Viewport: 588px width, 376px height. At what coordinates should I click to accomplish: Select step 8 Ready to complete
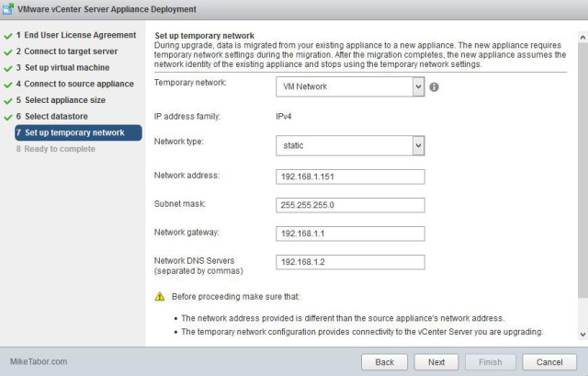(x=55, y=149)
